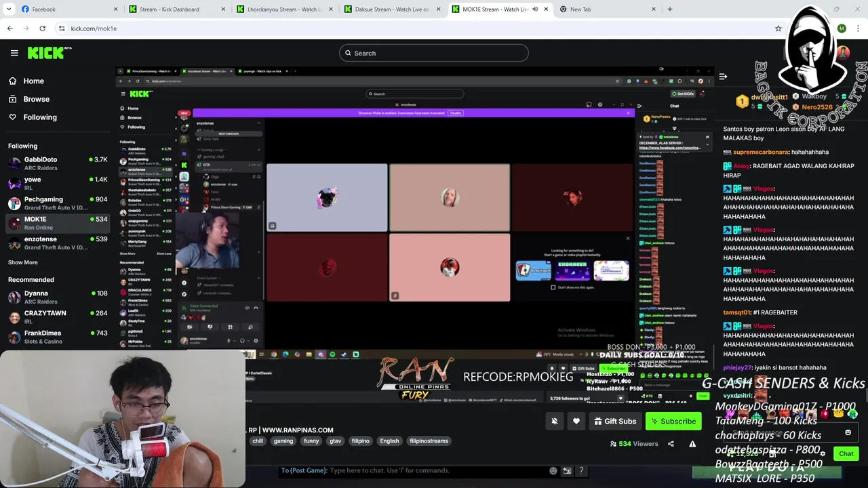Open the Chrome three-dot menu
The width and height of the screenshot is (868, 488).
pos(857,28)
